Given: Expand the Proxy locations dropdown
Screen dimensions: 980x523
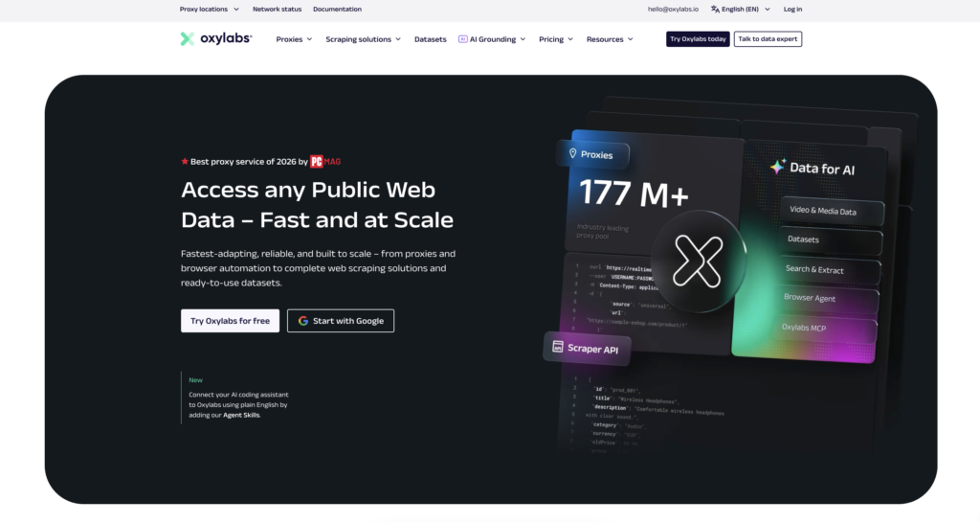Looking at the screenshot, I should tap(210, 10).
